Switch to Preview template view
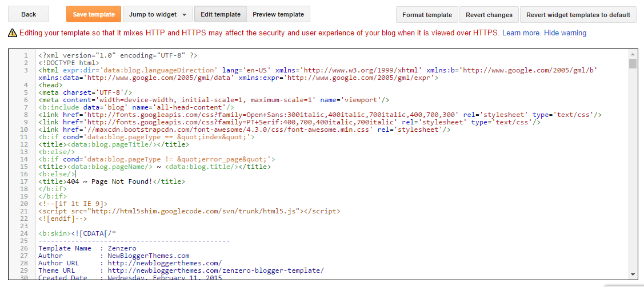 [x=278, y=14]
